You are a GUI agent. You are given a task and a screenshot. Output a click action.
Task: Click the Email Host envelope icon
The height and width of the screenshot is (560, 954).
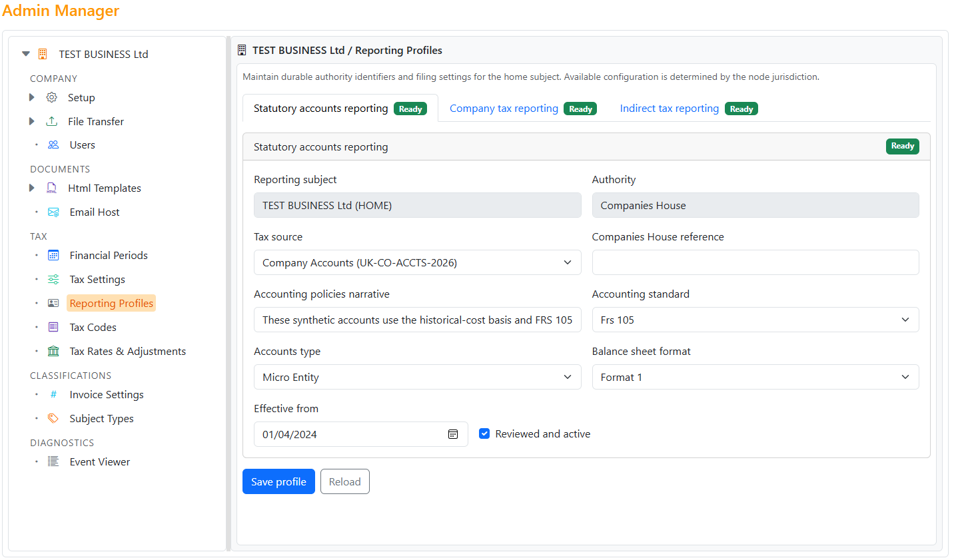[x=53, y=212]
